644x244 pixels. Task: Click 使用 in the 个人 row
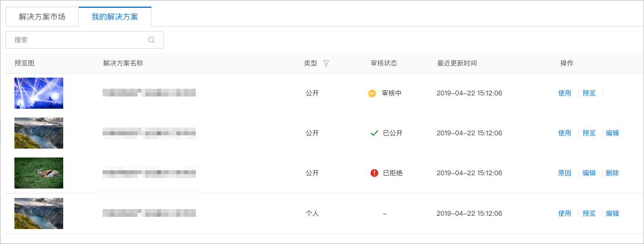click(x=564, y=213)
